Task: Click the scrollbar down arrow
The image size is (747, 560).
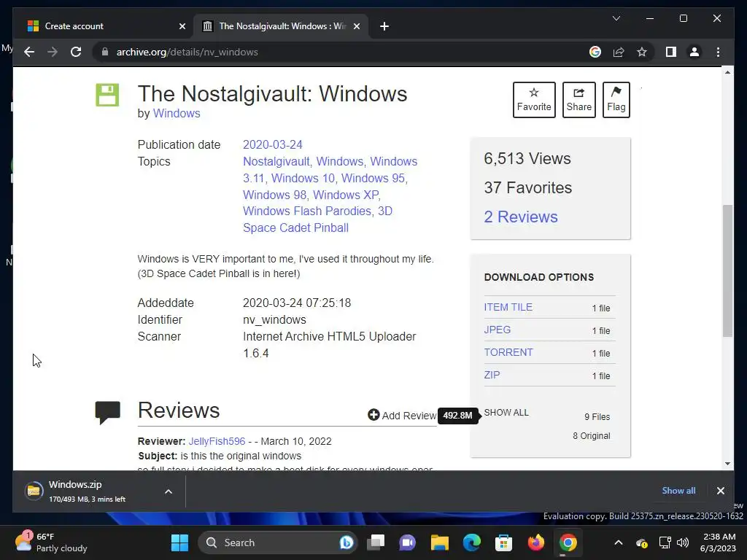Action: 727,463
